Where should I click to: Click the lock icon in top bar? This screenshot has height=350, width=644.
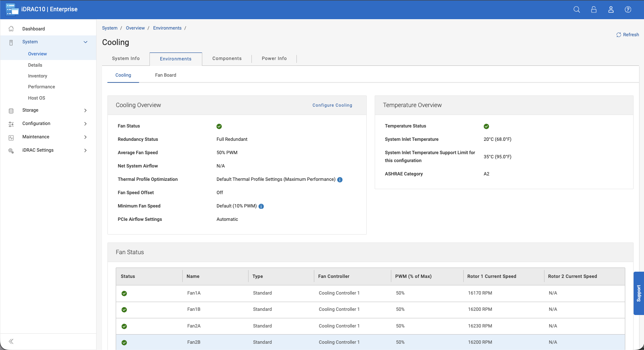pyautogui.click(x=594, y=10)
